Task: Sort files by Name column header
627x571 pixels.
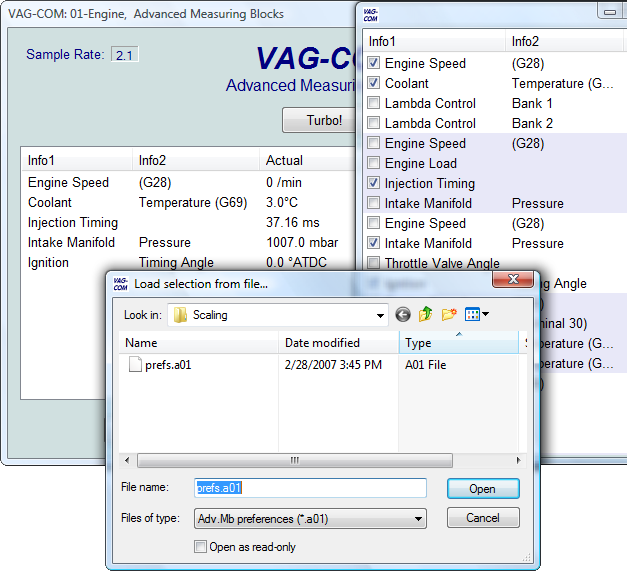Action: pos(198,343)
